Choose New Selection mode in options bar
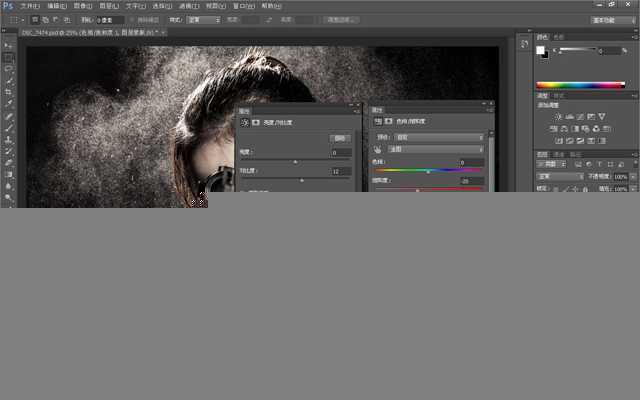Viewport: 640px width, 400px height. [35, 20]
